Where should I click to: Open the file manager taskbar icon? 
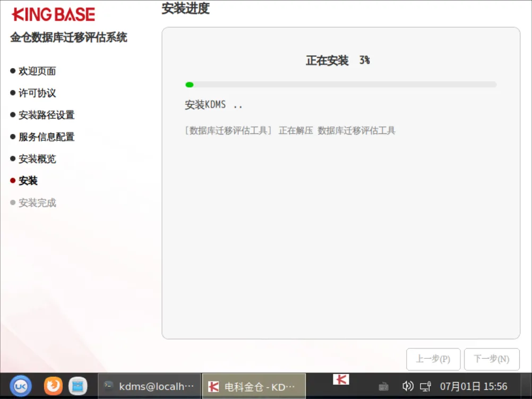click(x=78, y=386)
